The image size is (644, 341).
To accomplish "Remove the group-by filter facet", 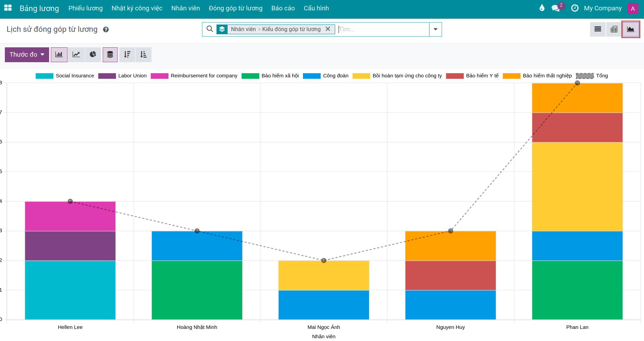I will coord(328,29).
